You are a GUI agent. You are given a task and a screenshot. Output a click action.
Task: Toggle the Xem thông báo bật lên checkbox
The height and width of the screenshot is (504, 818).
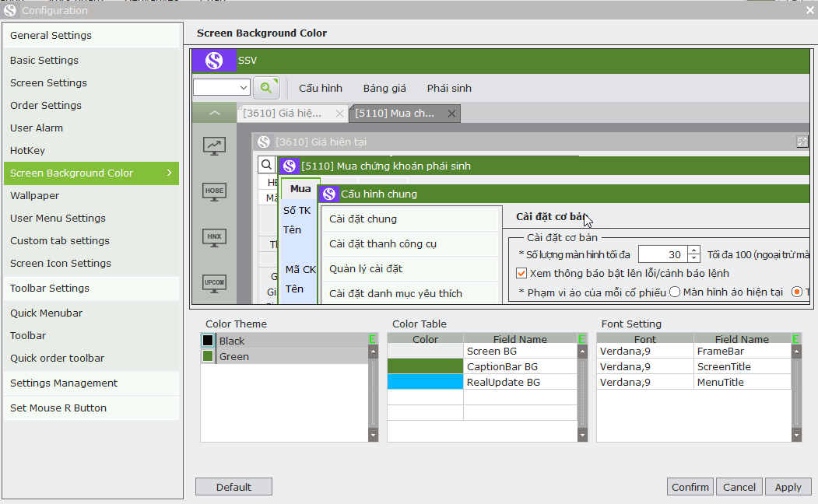(521, 273)
